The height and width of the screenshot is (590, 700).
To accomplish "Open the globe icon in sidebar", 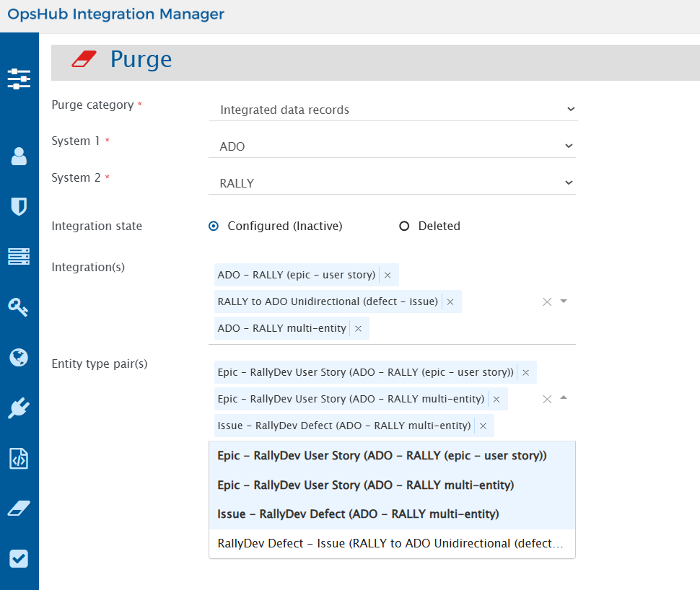I will coord(19,357).
